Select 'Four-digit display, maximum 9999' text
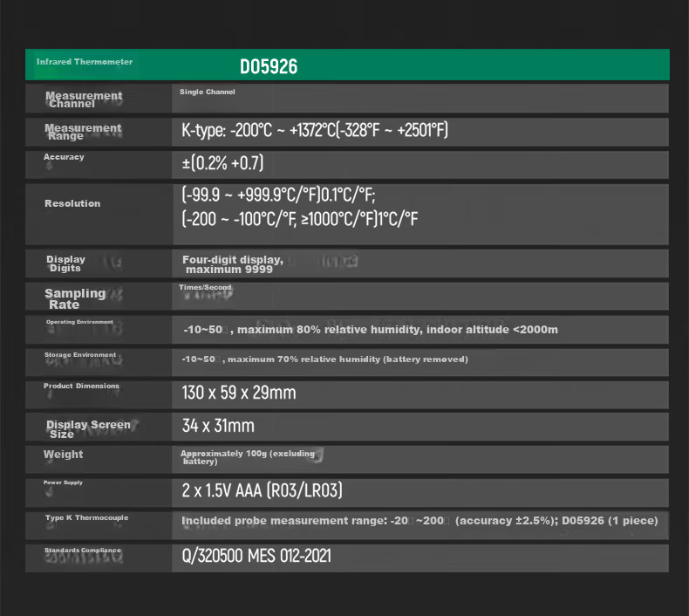 pyautogui.click(x=233, y=264)
